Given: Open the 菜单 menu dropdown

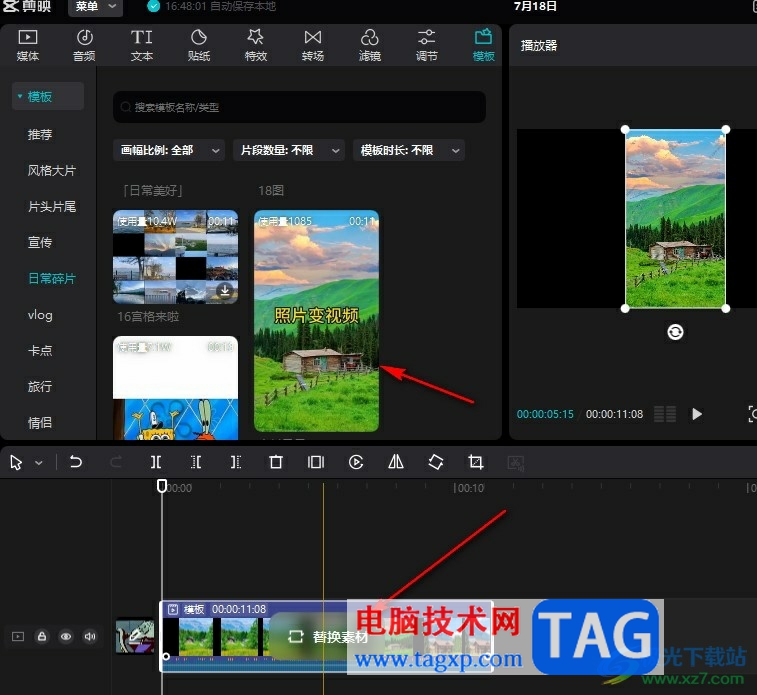Looking at the screenshot, I should [96, 7].
